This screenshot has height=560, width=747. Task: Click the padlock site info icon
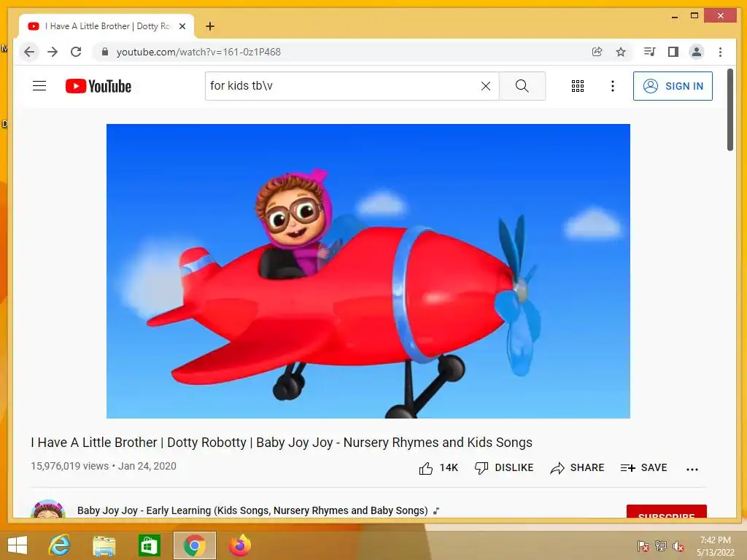coord(105,52)
